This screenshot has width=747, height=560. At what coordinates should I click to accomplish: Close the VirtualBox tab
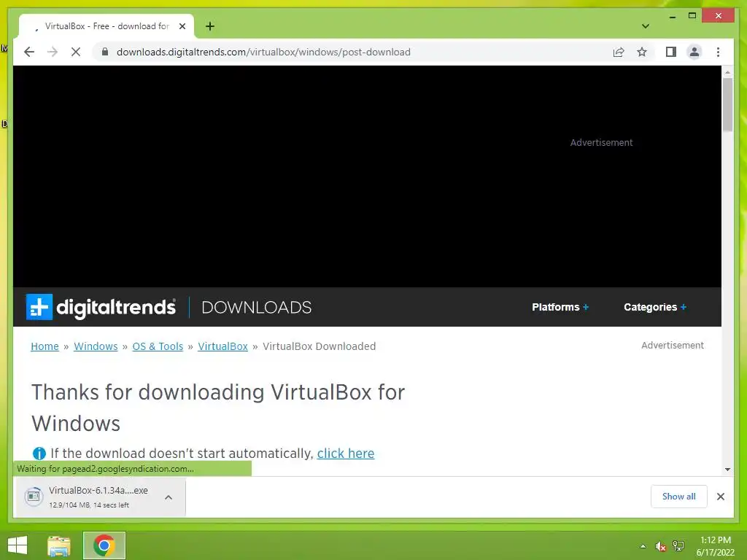[x=182, y=26]
